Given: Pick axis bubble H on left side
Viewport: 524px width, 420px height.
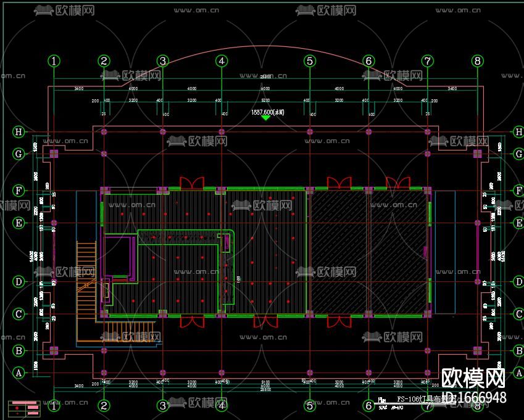Looking at the screenshot, I should [x=19, y=132].
